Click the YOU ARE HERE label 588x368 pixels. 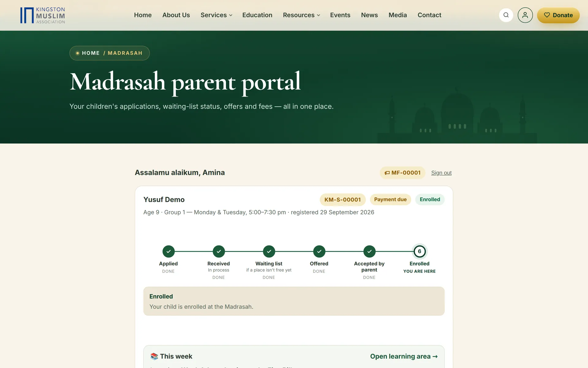point(419,271)
